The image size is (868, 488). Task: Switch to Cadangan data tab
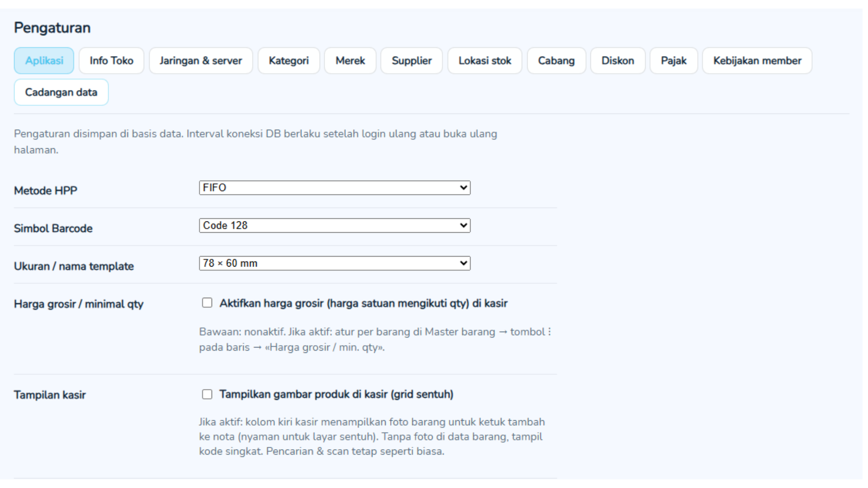click(x=61, y=92)
